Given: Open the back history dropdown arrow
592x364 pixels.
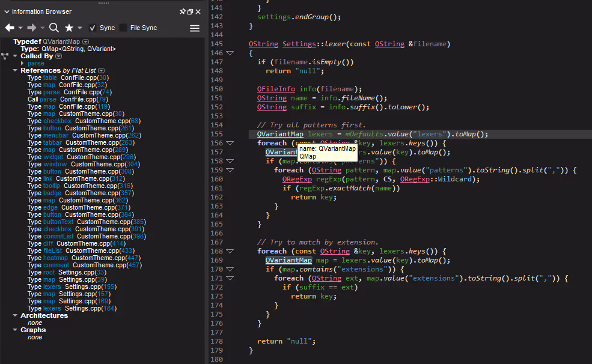Looking at the screenshot, I should [20, 28].
